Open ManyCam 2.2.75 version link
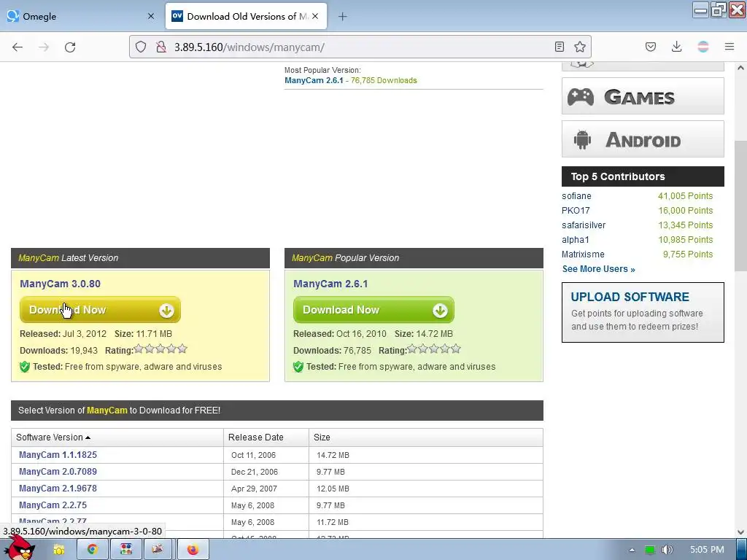 coord(53,505)
